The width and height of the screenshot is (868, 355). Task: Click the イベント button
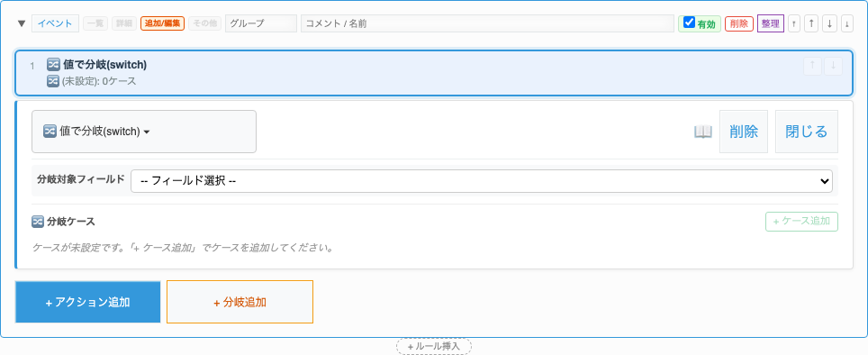pyautogui.click(x=55, y=23)
